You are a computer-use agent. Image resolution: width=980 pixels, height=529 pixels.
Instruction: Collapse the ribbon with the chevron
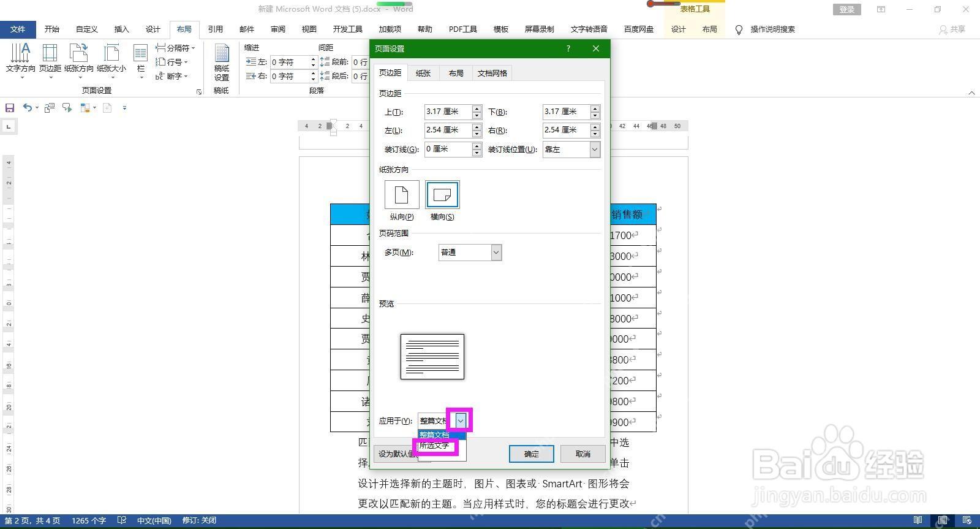tap(971, 93)
